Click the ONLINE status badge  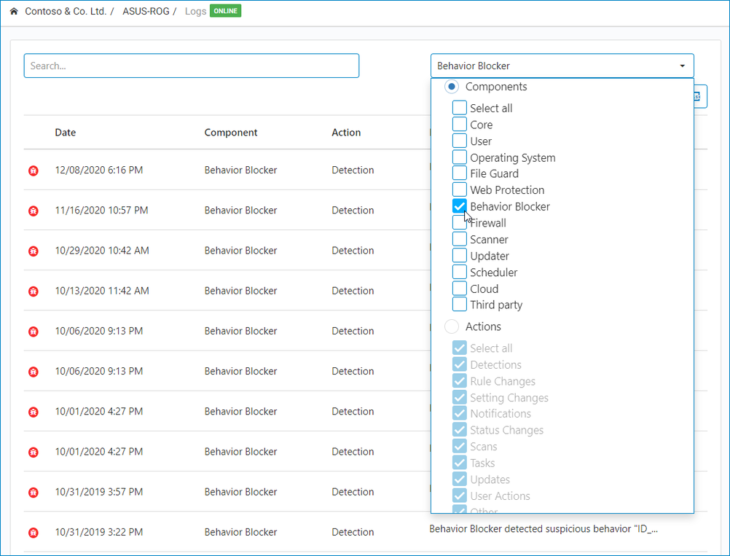pos(225,11)
